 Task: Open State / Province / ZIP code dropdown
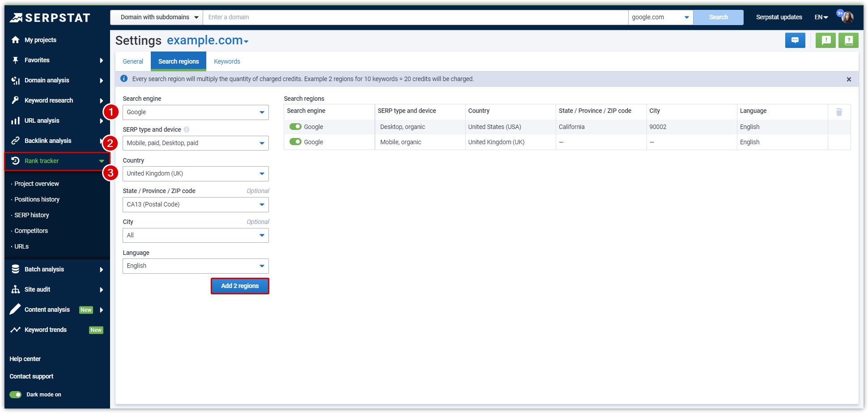196,205
